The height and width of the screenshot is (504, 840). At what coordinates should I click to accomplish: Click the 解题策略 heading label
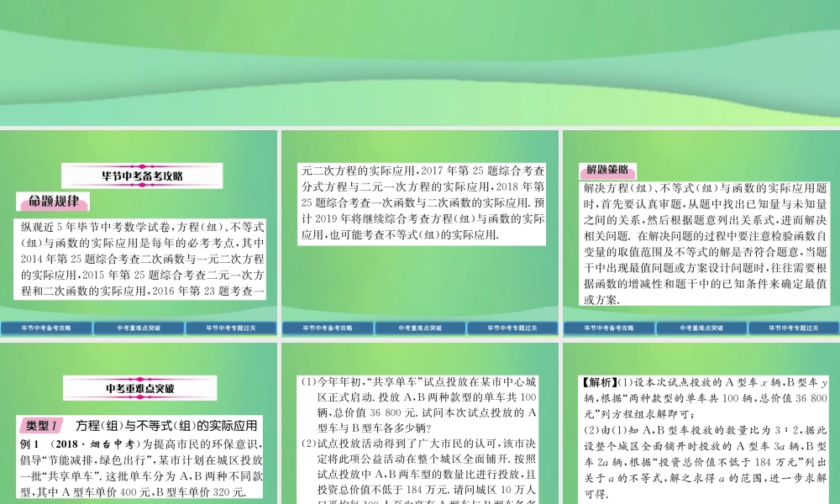click(607, 171)
